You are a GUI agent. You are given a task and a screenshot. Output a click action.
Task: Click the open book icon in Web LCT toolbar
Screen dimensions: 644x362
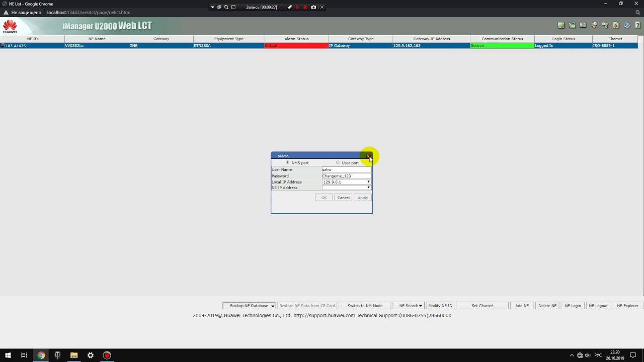click(583, 26)
